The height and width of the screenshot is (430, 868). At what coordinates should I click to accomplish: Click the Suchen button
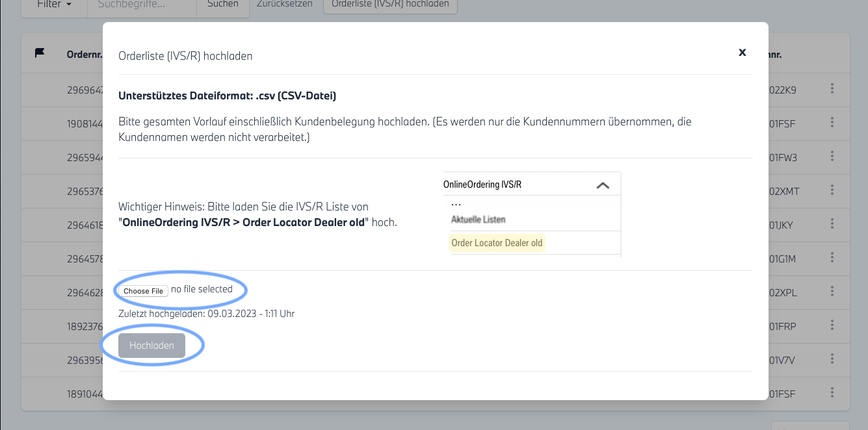(x=222, y=4)
